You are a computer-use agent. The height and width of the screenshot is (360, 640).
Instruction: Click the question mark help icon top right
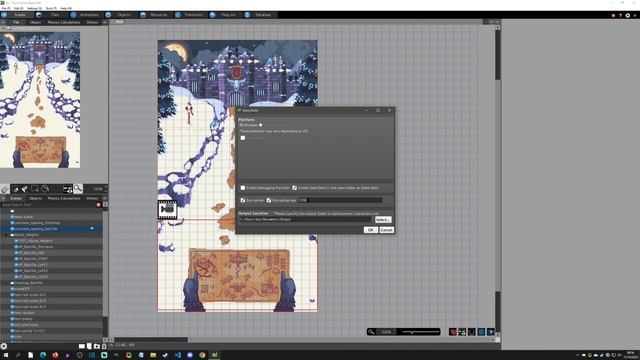coord(620,16)
